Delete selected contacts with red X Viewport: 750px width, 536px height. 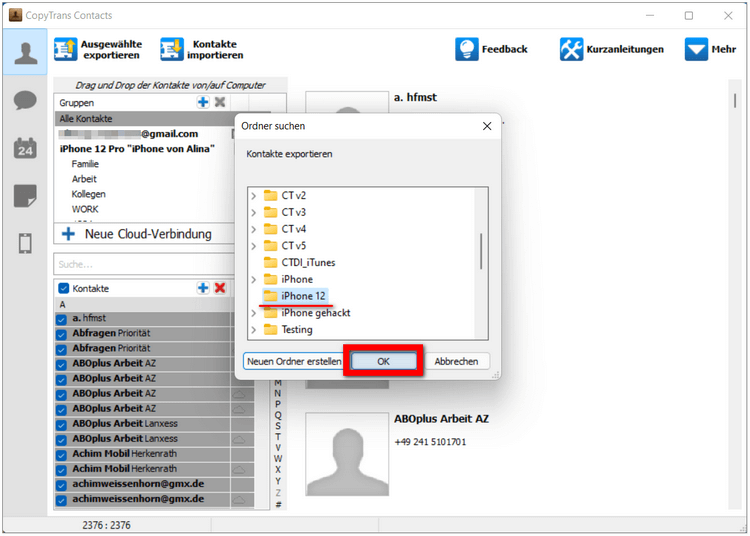220,288
